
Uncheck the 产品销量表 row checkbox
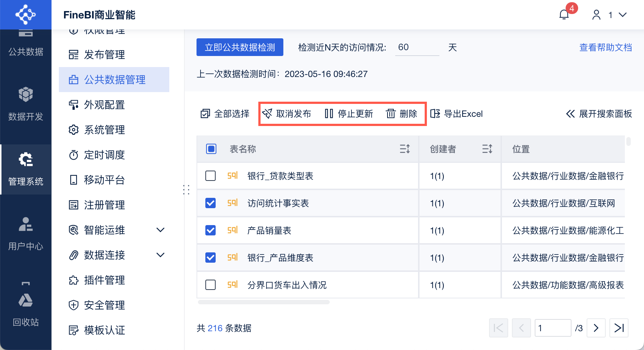point(210,230)
